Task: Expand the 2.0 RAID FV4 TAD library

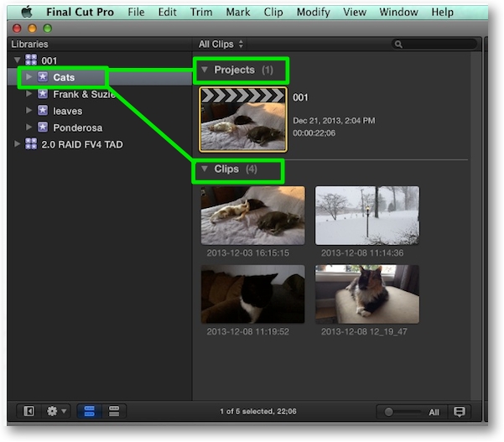Action: 18,143
